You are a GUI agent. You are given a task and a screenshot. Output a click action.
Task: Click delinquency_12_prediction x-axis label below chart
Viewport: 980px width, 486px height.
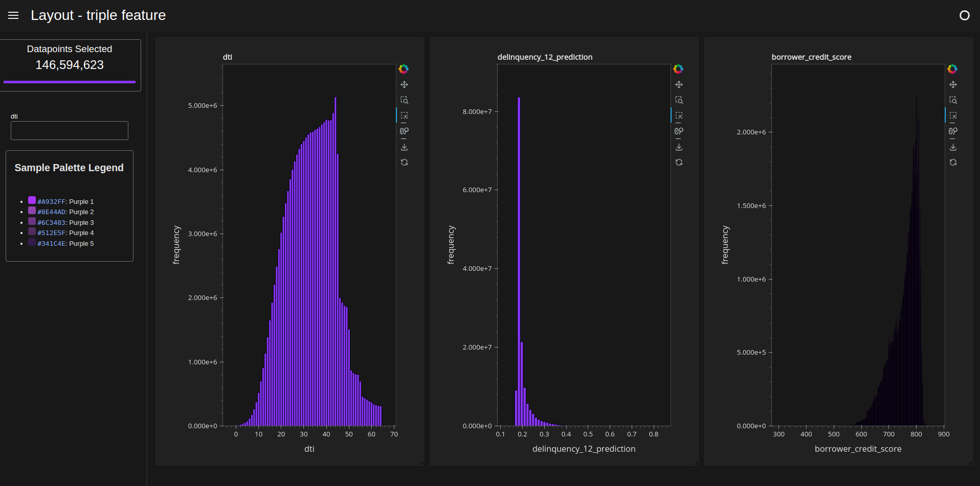pos(584,449)
